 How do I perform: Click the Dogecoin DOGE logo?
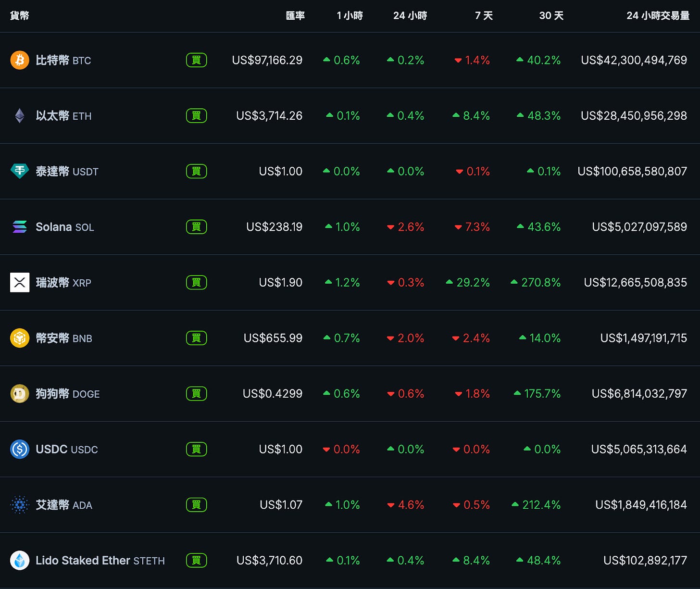(x=20, y=394)
